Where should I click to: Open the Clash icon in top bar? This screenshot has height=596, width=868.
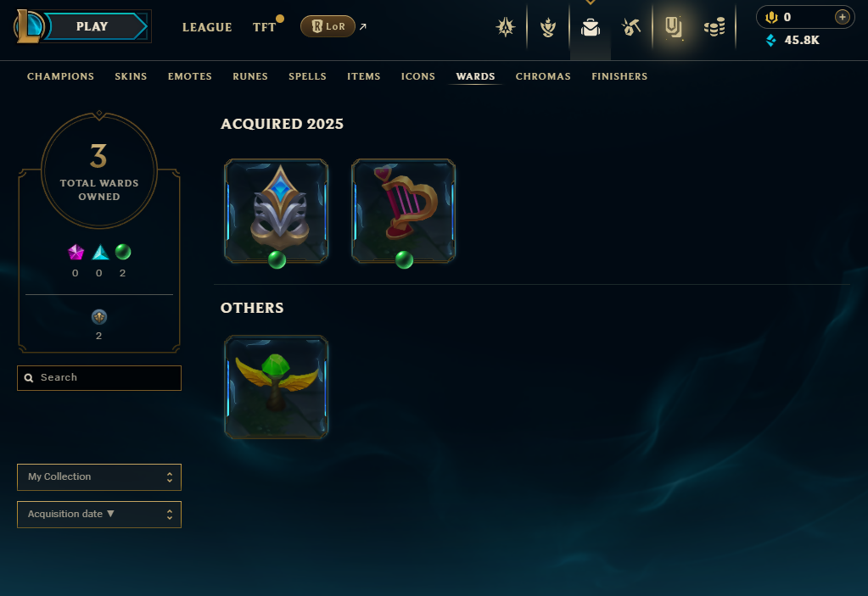(x=506, y=26)
